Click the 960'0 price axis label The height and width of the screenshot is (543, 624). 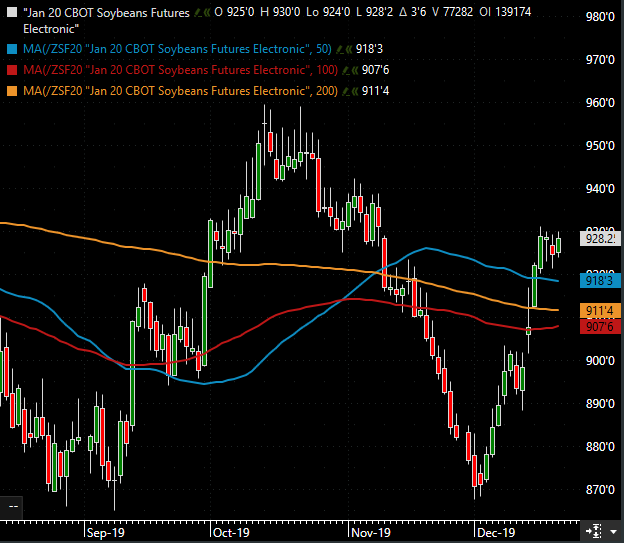pyautogui.click(x=601, y=103)
